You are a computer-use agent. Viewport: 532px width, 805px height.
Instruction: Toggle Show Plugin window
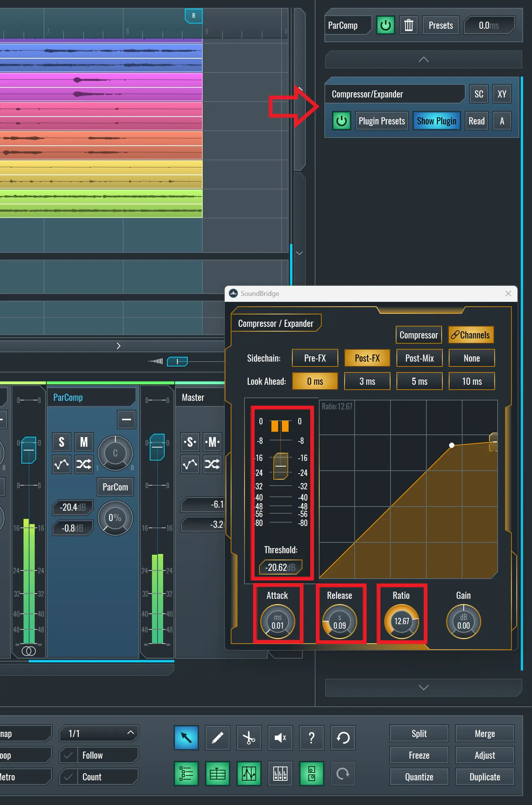point(436,121)
